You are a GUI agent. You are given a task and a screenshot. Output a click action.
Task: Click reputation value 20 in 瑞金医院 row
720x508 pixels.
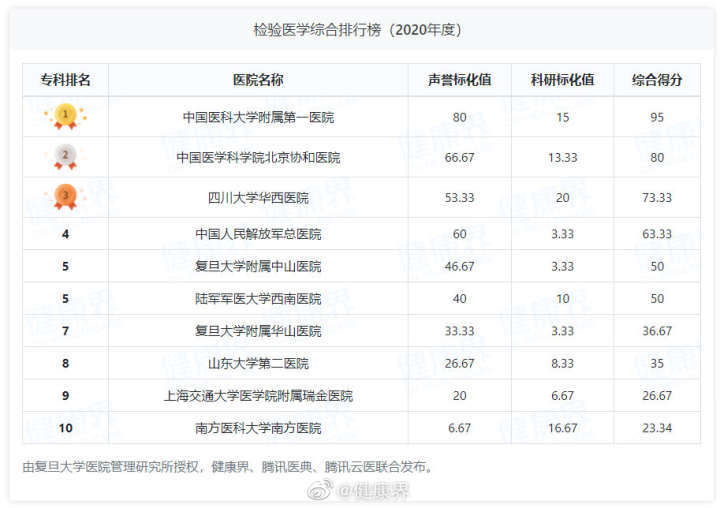[460, 395]
